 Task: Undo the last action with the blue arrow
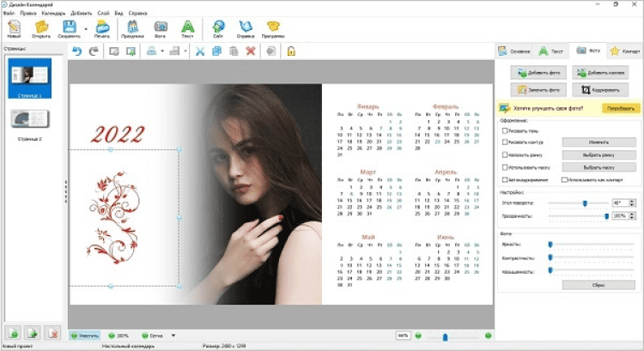point(76,51)
